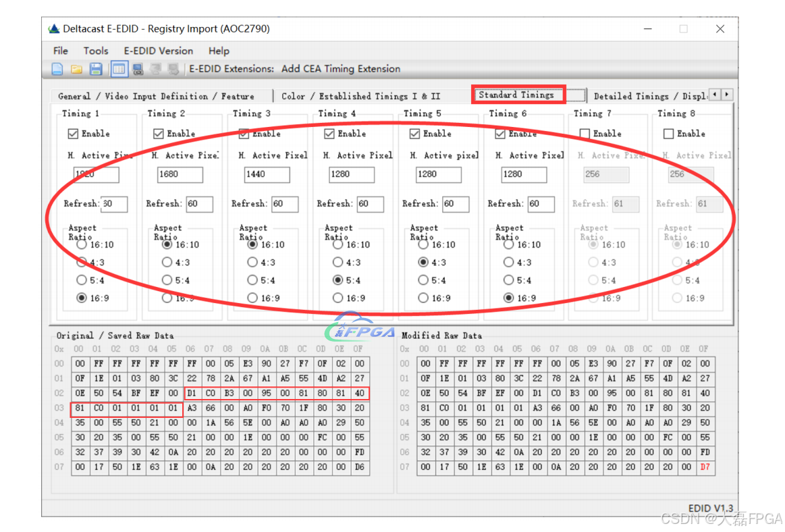The width and height of the screenshot is (785, 532).
Task: Toggle Timing 3 Enable checkbox
Action: tap(244, 134)
